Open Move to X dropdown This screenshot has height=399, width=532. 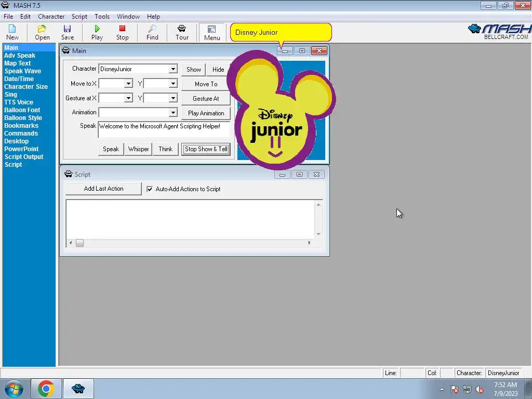click(128, 84)
